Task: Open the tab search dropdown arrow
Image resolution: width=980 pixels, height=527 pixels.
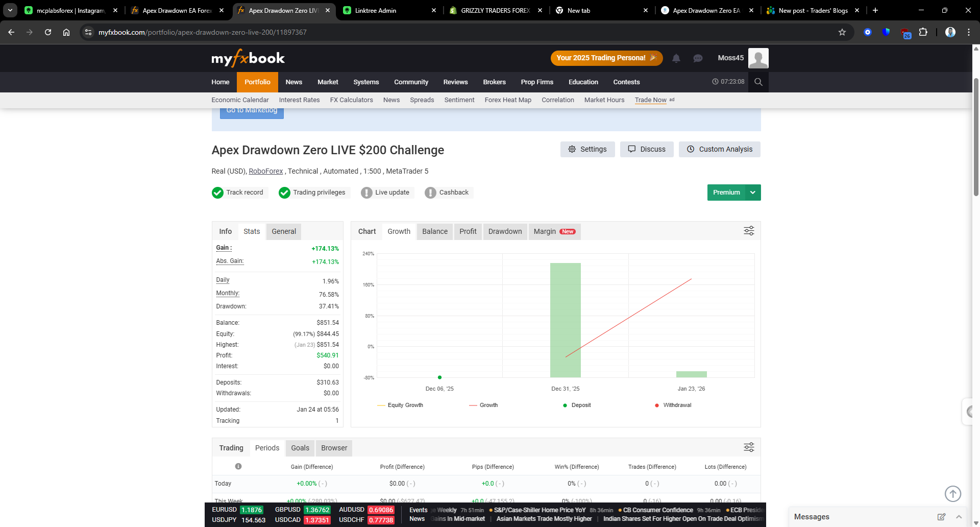Action: click(x=10, y=10)
